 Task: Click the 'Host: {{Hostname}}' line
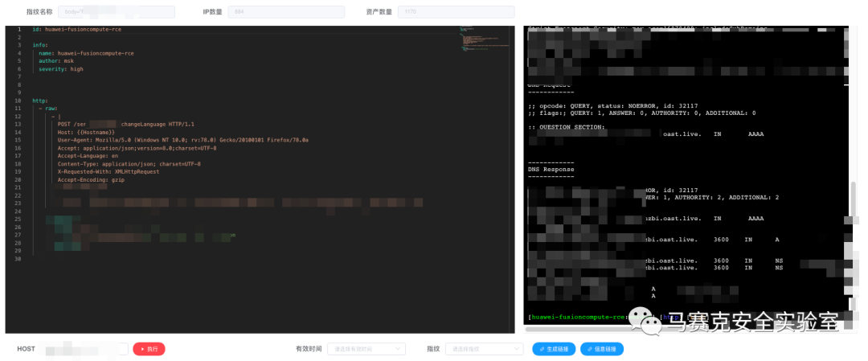point(86,133)
